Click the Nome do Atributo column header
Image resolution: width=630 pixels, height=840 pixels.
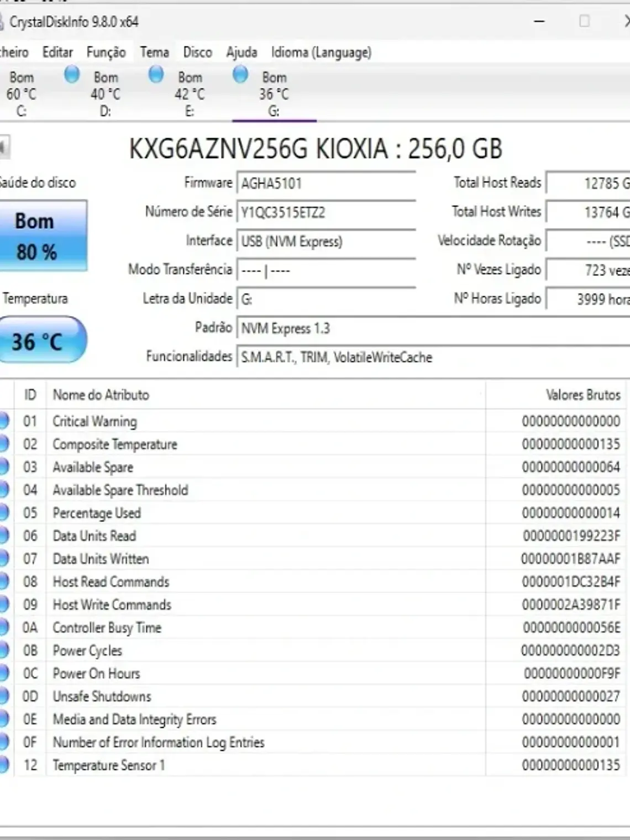265,395
